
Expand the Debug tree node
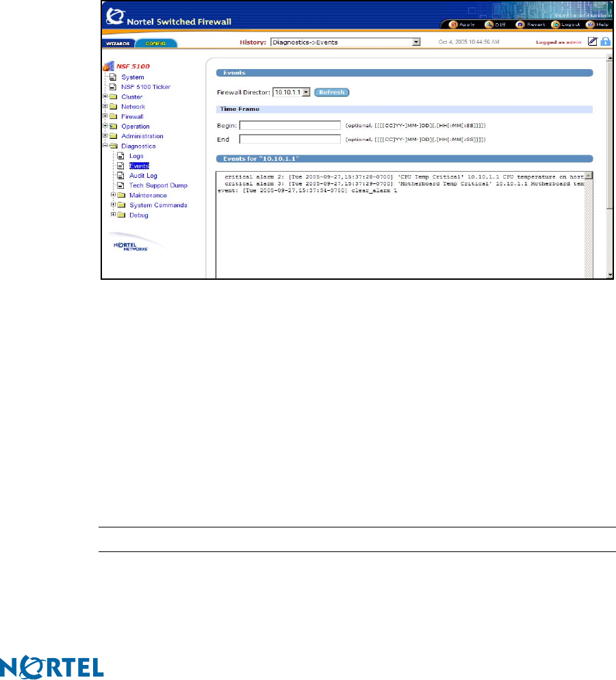click(113, 215)
